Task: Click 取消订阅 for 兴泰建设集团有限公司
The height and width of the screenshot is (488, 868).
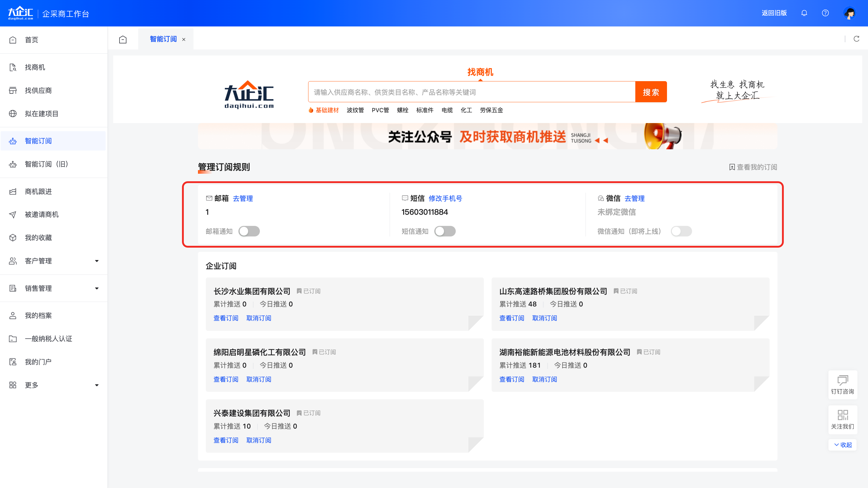Action: click(x=259, y=441)
